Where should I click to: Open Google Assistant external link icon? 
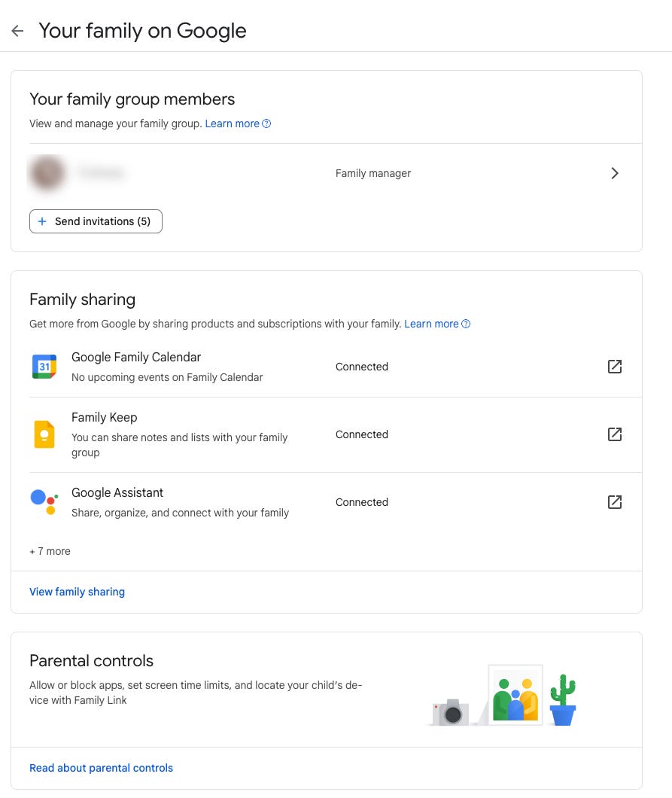pos(615,502)
